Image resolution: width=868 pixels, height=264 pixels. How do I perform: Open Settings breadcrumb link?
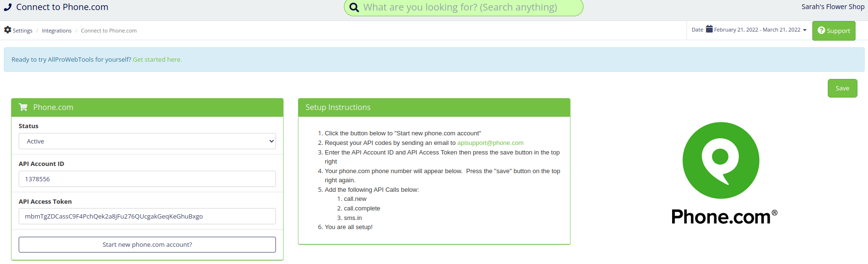(x=23, y=31)
